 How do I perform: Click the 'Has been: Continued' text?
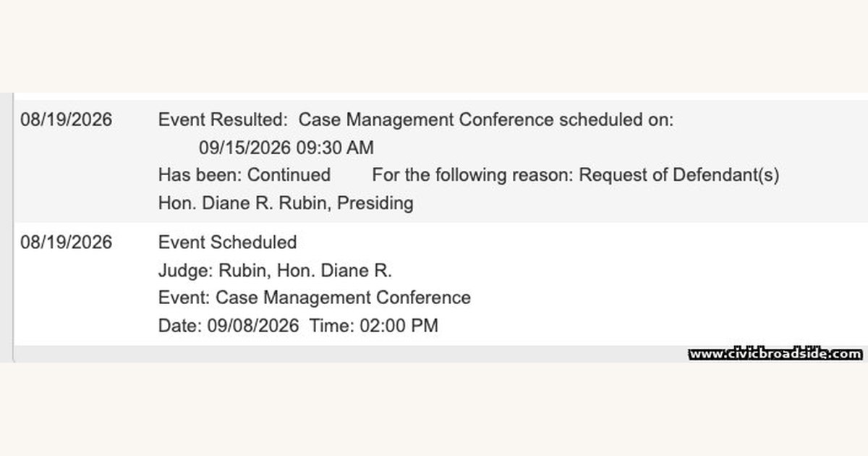(244, 175)
